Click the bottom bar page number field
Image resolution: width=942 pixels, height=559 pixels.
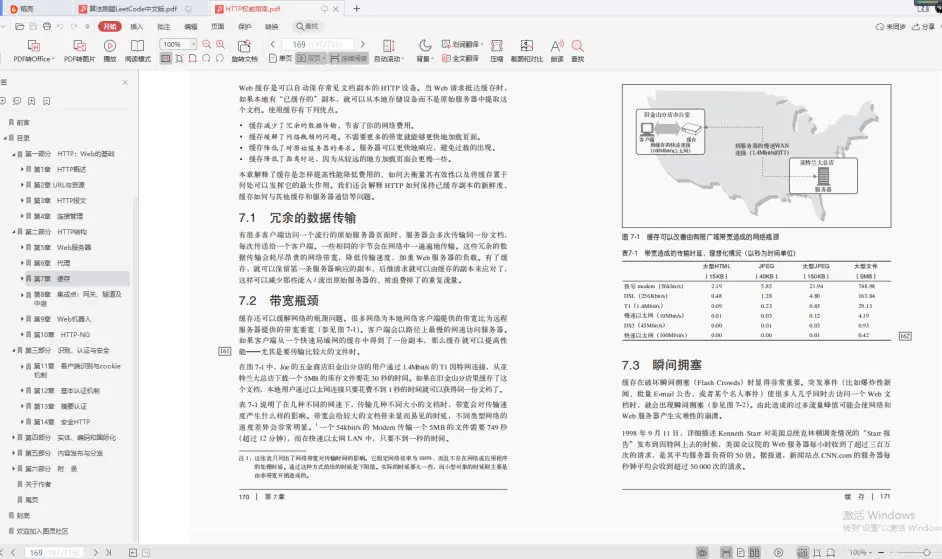coord(53,552)
